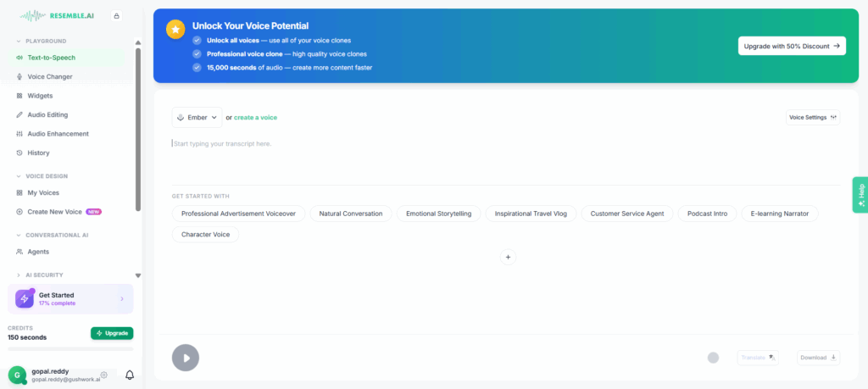Click the Get Started lightning icon
This screenshot has height=389, width=868.
point(25,298)
